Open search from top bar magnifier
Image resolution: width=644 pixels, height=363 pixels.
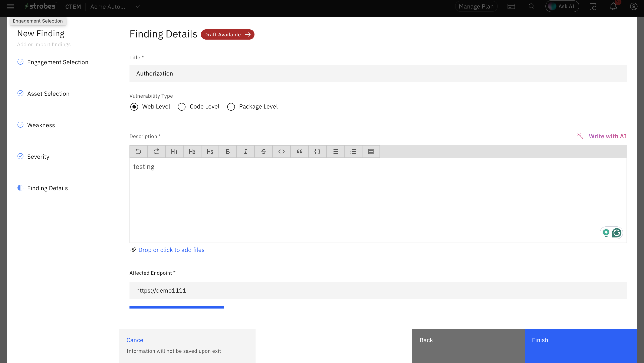click(x=532, y=7)
